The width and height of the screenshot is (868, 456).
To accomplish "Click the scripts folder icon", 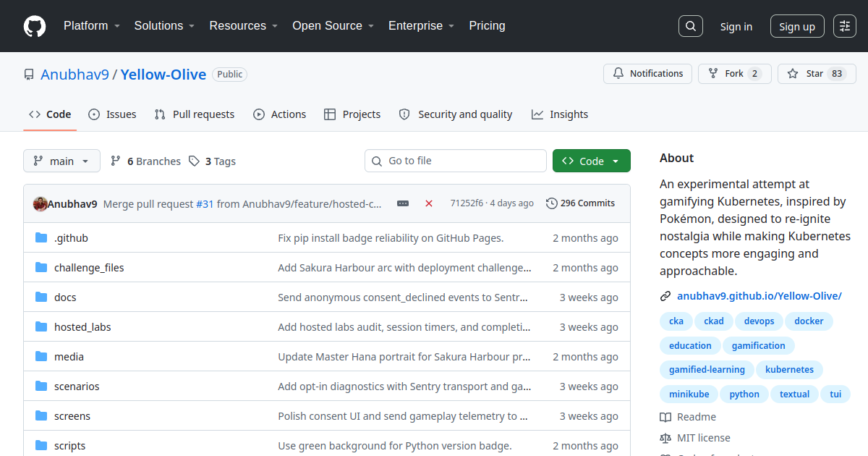I will pos(41,446).
